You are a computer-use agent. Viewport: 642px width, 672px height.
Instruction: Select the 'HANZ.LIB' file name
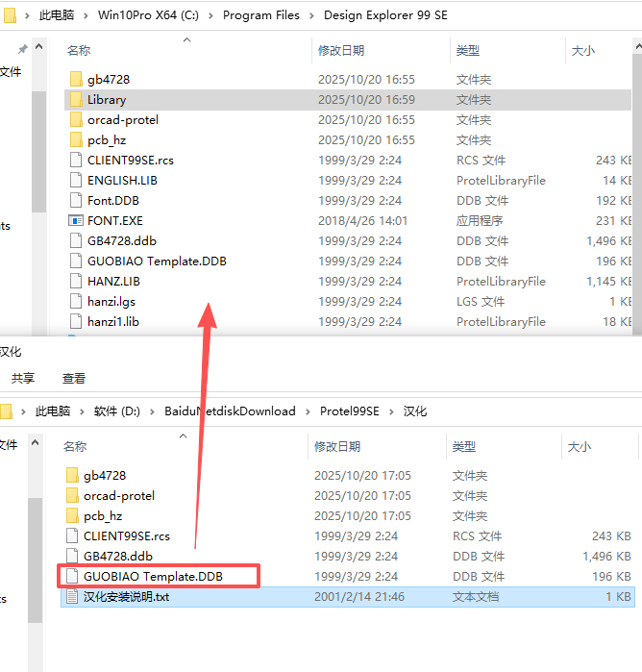[113, 281]
